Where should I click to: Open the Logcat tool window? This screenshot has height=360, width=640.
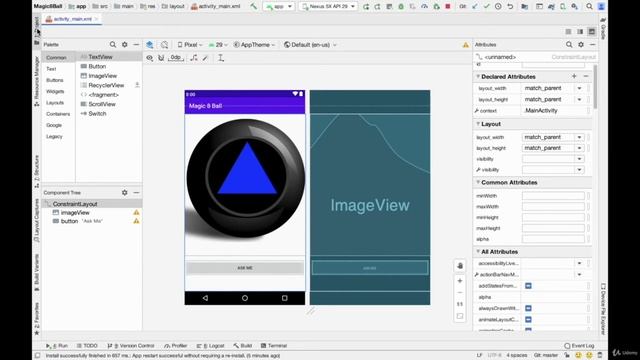tap(210, 346)
